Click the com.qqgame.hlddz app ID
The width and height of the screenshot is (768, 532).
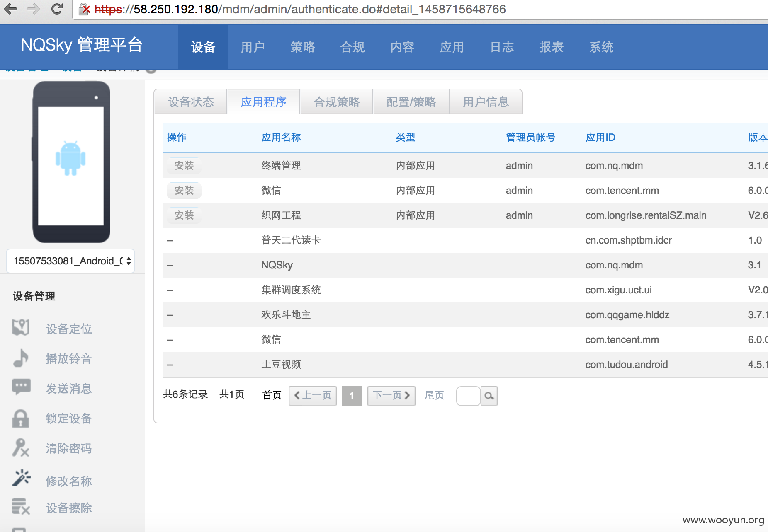[627, 315]
